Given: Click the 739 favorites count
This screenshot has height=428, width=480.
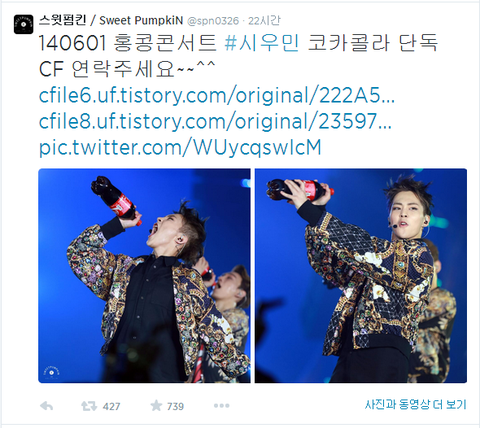Looking at the screenshot, I should 175,407.
